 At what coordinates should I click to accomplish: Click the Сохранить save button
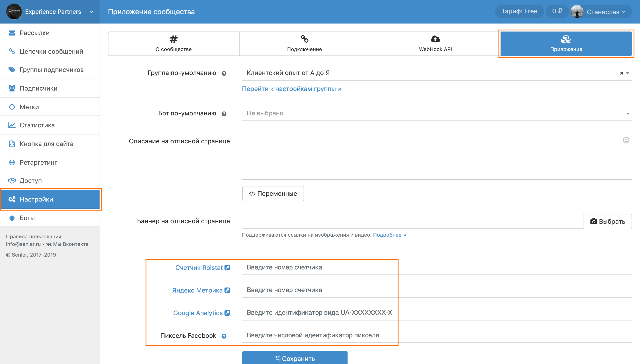[295, 358]
